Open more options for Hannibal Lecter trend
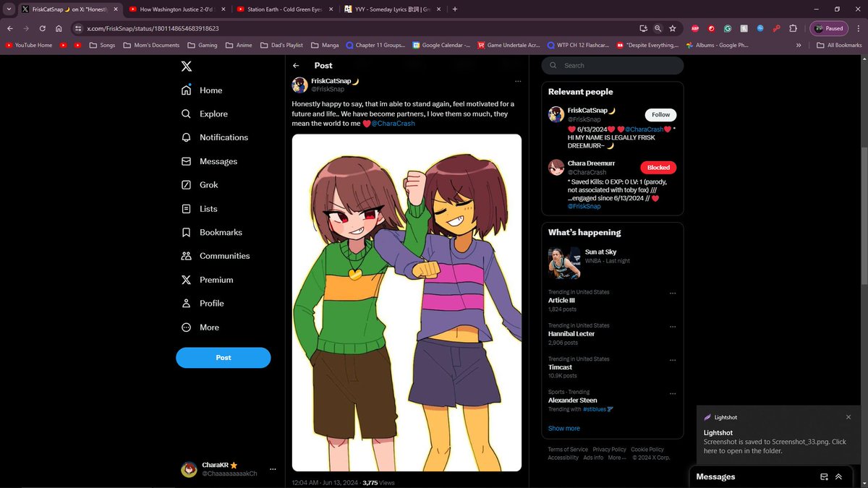Viewport: 868px width, 488px height. tap(673, 327)
